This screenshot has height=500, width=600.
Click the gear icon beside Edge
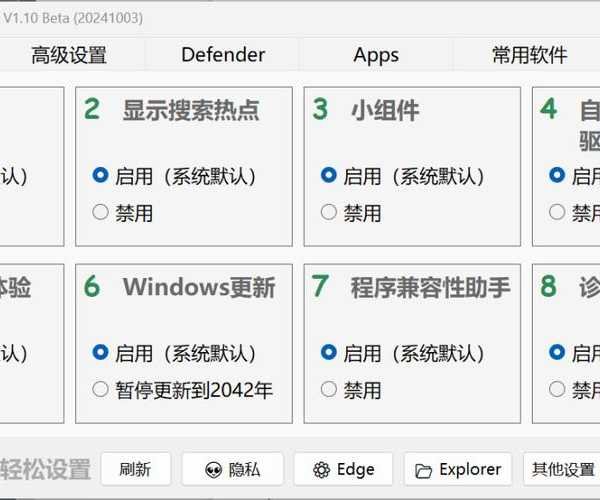pos(321,470)
